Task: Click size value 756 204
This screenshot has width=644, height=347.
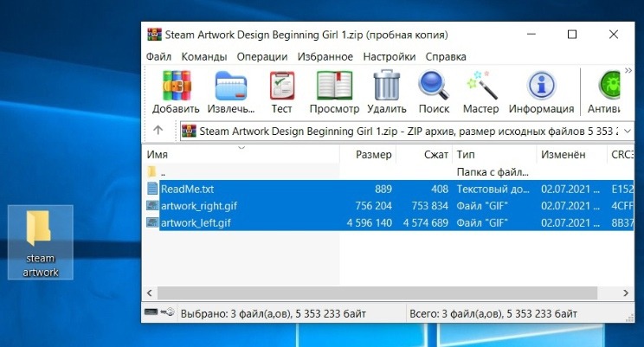Action: 373,206
